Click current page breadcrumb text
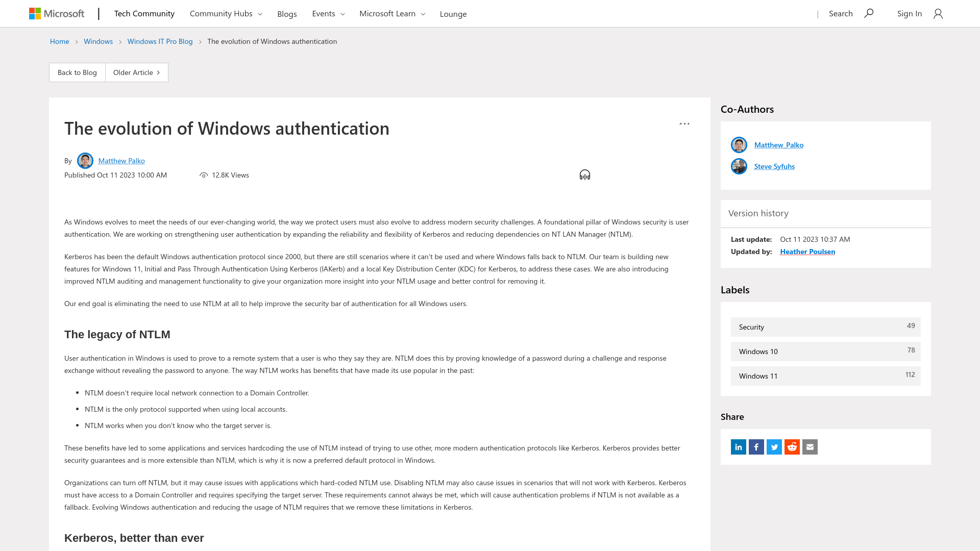The image size is (980, 551). [272, 41]
